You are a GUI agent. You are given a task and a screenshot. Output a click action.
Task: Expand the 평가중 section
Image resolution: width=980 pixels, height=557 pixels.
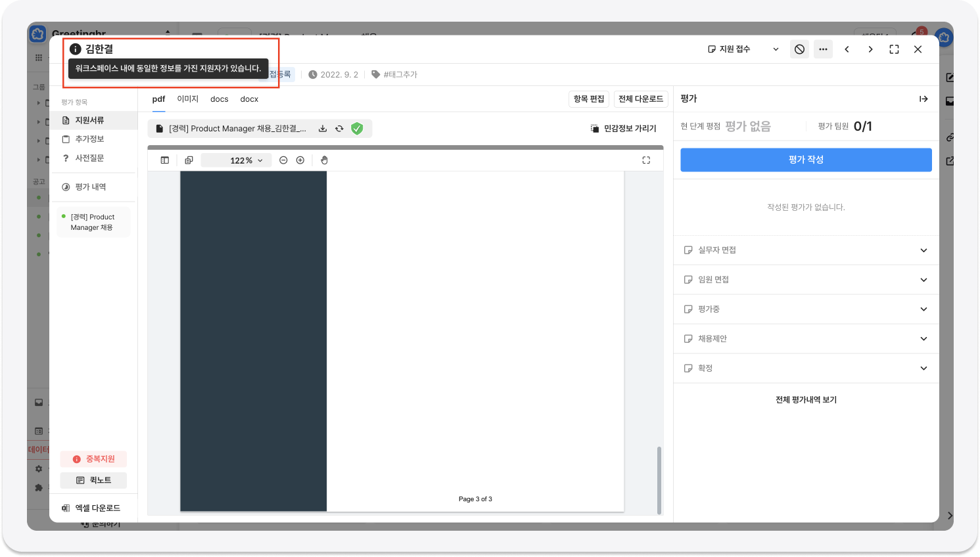point(806,309)
